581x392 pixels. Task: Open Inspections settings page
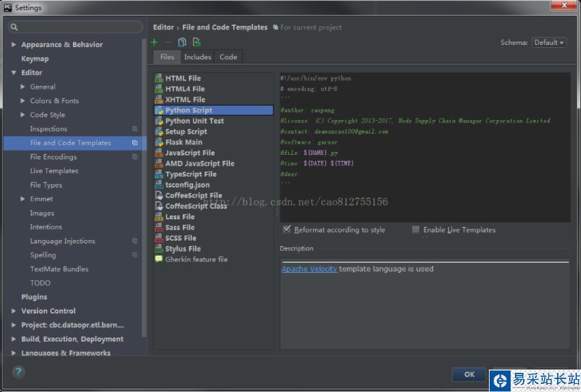pos(48,129)
